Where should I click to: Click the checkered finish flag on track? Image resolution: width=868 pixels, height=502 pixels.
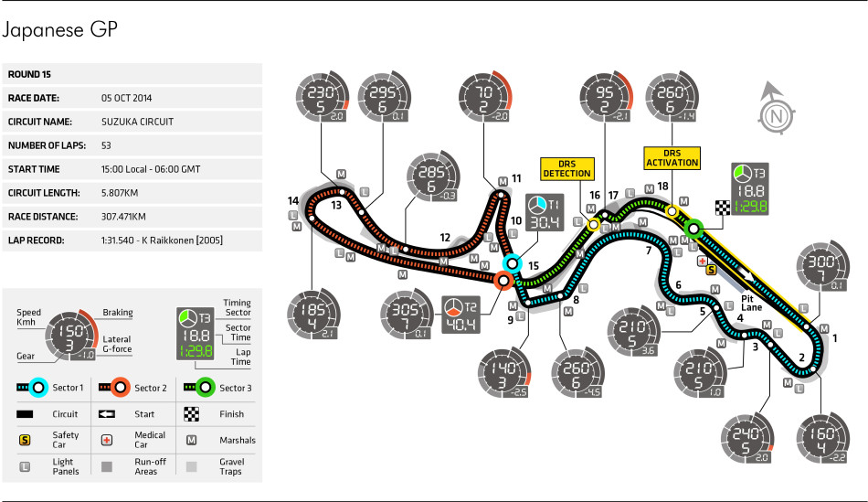[x=723, y=208]
